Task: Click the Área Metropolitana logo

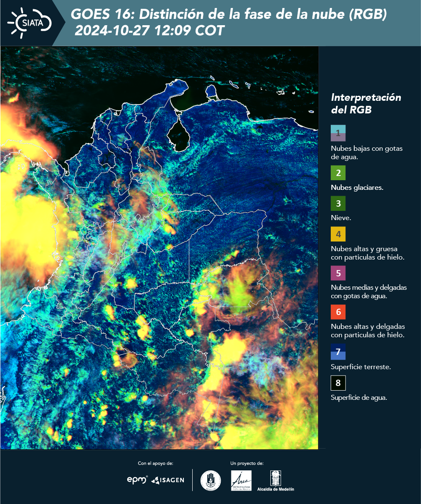Action: (x=242, y=480)
